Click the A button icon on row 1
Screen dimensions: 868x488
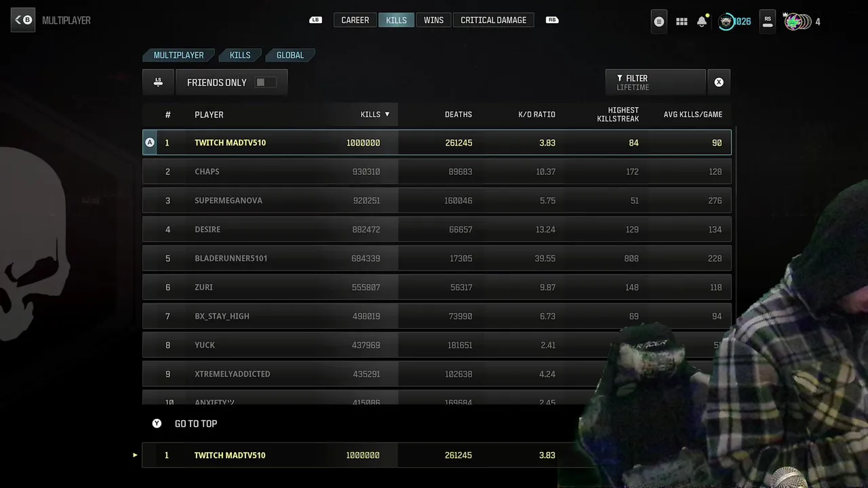[x=150, y=142]
